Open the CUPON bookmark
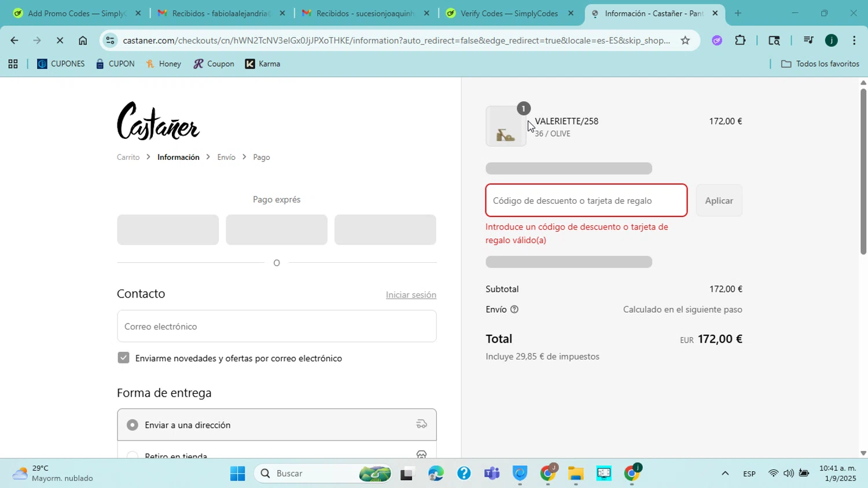The width and height of the screenshot is (868, 488). click(115, 64)
